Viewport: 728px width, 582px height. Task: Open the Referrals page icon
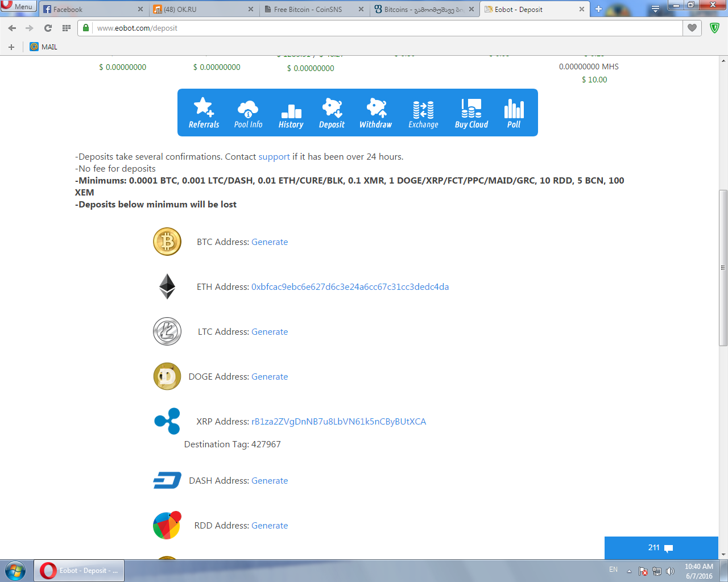point(204,113)
